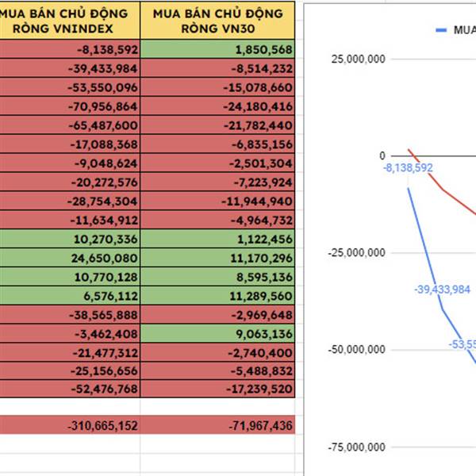Select cell -39,433,984 in VNINDEX column
Viewport: 476px width, 476px height.
point(70,68)
